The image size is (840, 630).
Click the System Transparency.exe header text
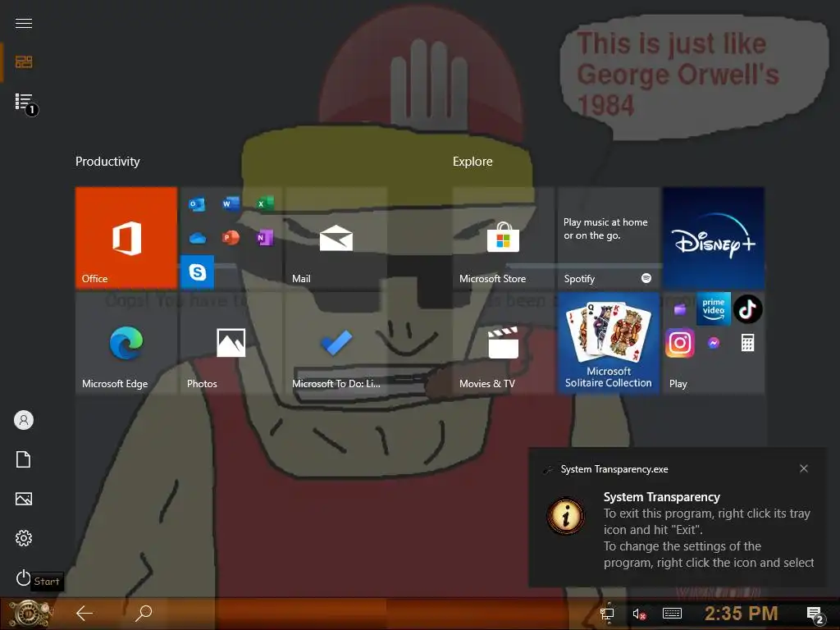(614, 469)
